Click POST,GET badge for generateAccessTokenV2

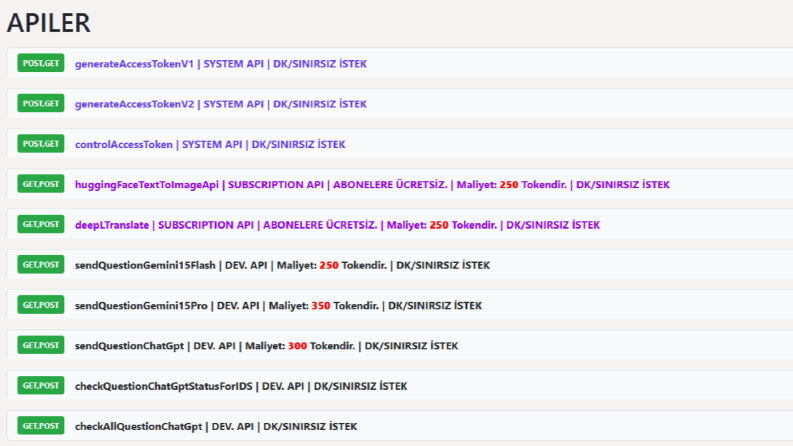click(40, 103)
